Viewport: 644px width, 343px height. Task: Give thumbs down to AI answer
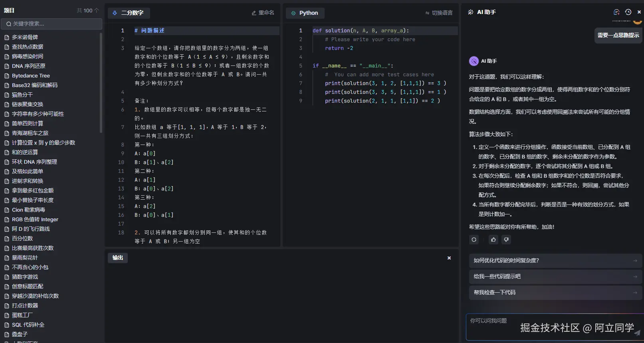click(x=506, y=240)
